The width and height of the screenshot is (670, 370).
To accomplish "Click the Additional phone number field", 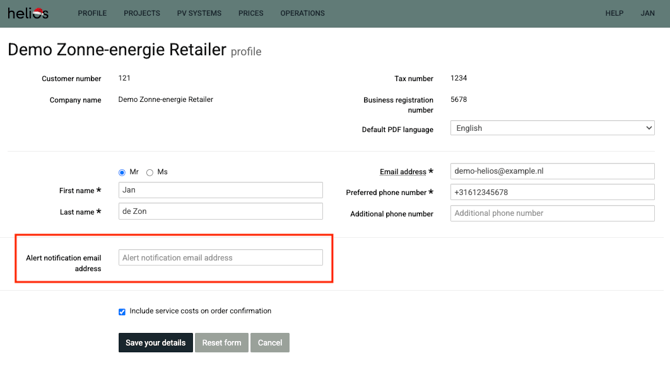I will point(552,213).
